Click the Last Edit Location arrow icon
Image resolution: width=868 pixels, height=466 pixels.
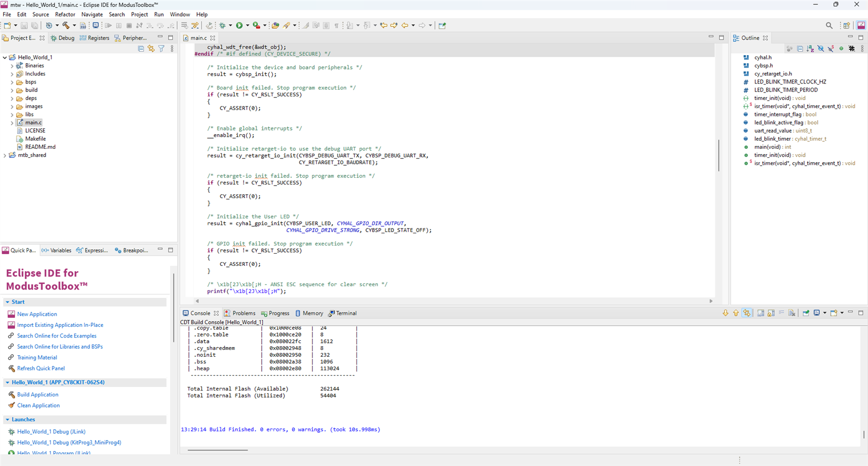[384, 25]
